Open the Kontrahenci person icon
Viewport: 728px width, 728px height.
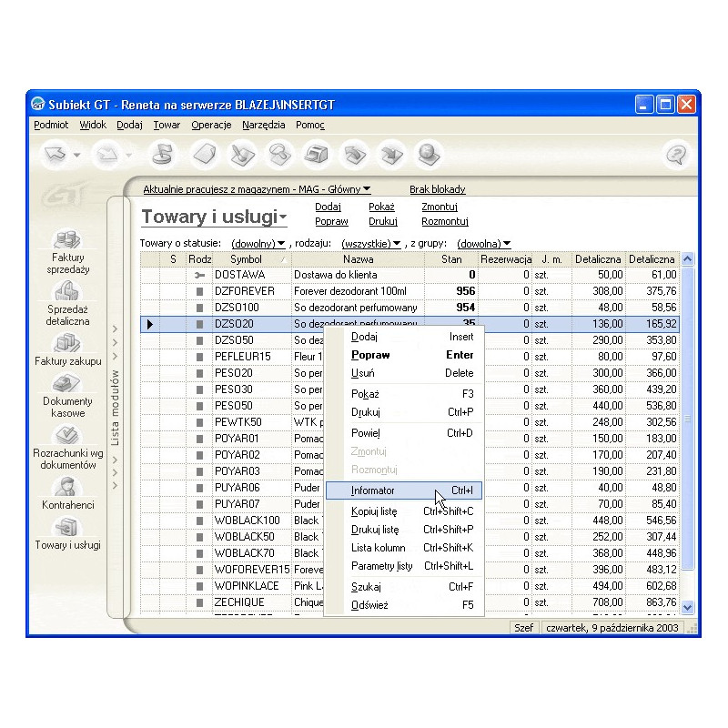67,486
